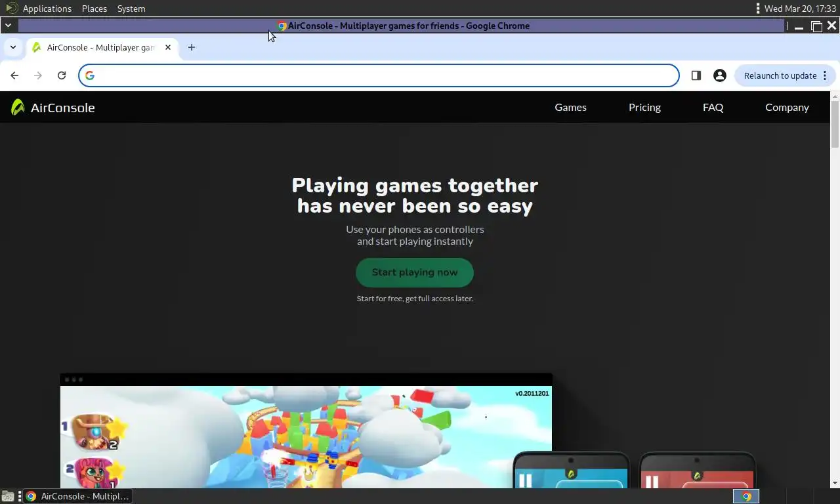Open Chrome three-dot menu
840x504 pixels.
click(x=825, y=75)
